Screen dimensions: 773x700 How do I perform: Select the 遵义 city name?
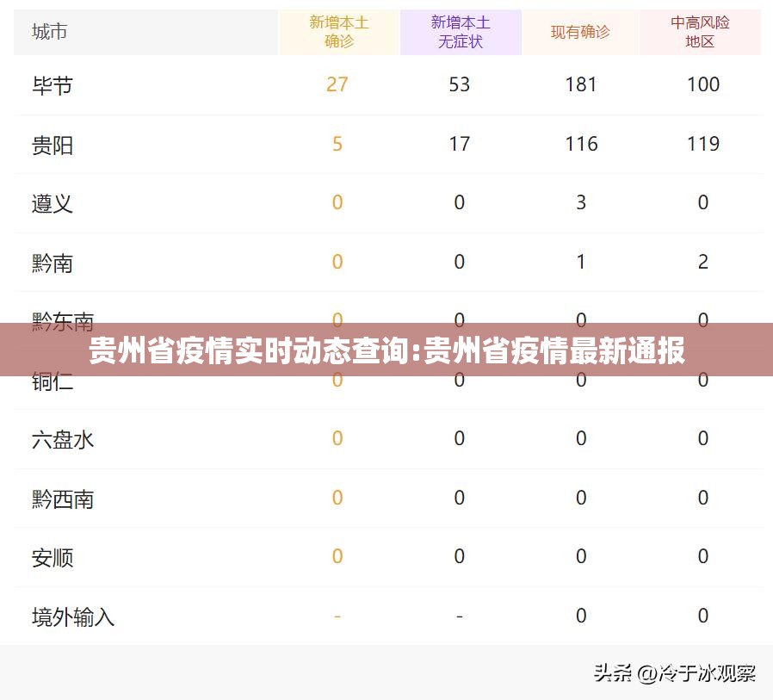click(x=53, y=203)
